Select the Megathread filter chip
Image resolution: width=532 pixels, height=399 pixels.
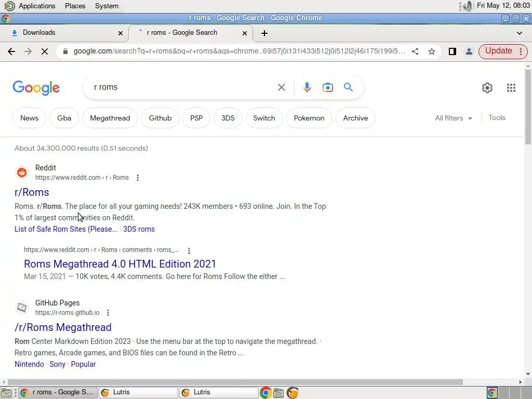tap(110, 118)
